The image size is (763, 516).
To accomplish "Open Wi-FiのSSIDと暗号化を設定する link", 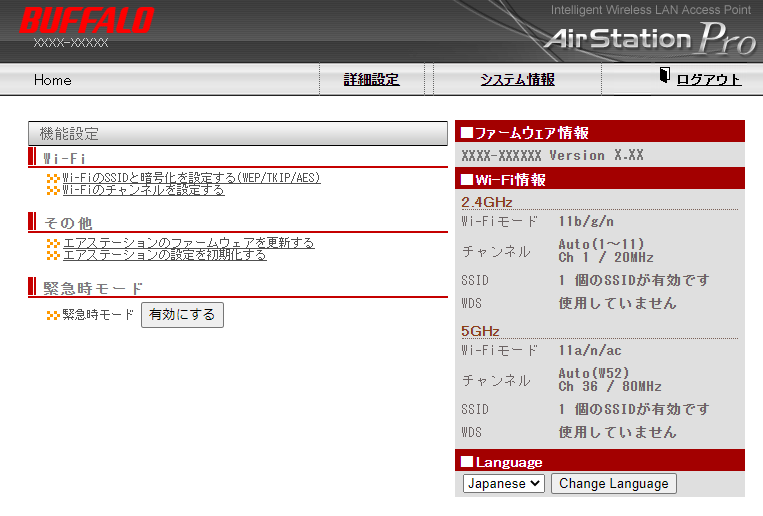I will [x=191, y=178].
